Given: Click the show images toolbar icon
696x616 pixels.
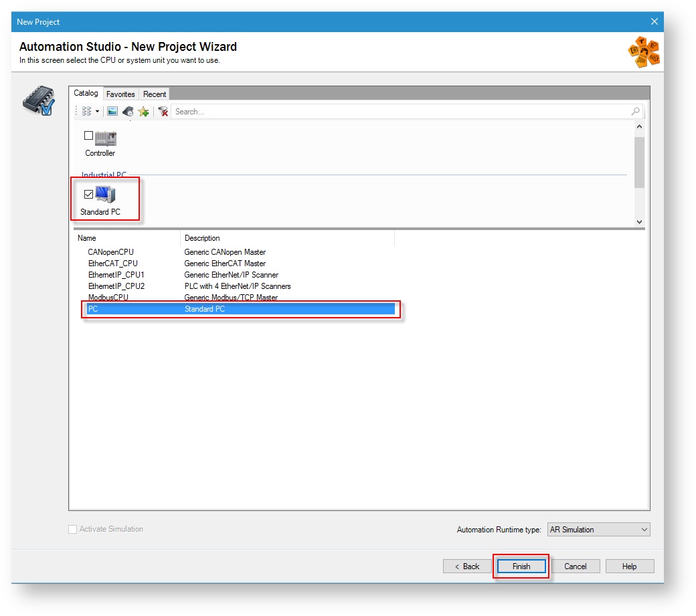Looking at the screenshot, I should (x=112, y=112).
